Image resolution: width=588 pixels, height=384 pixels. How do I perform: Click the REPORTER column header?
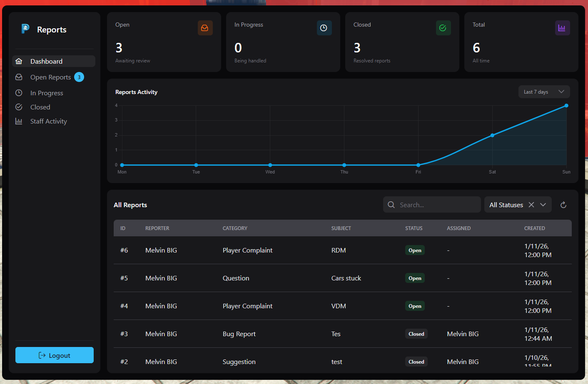(157, 228)
